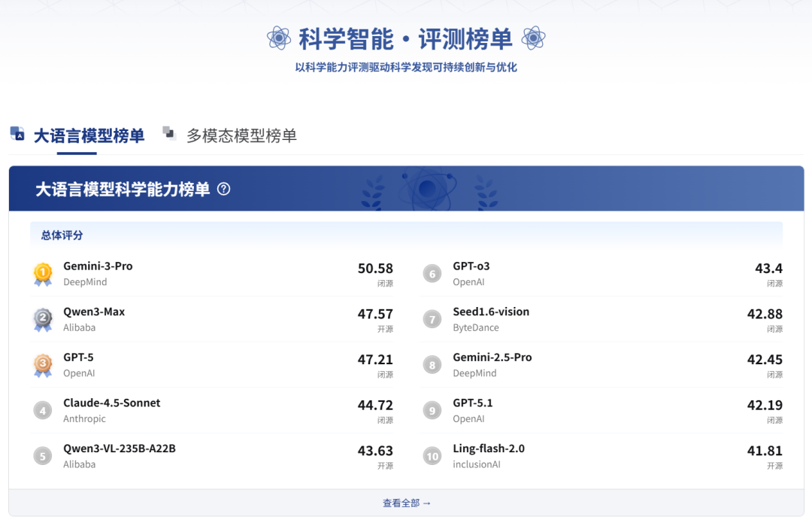Click the 大语言模型榜单 tab icon

coord(17,134)
